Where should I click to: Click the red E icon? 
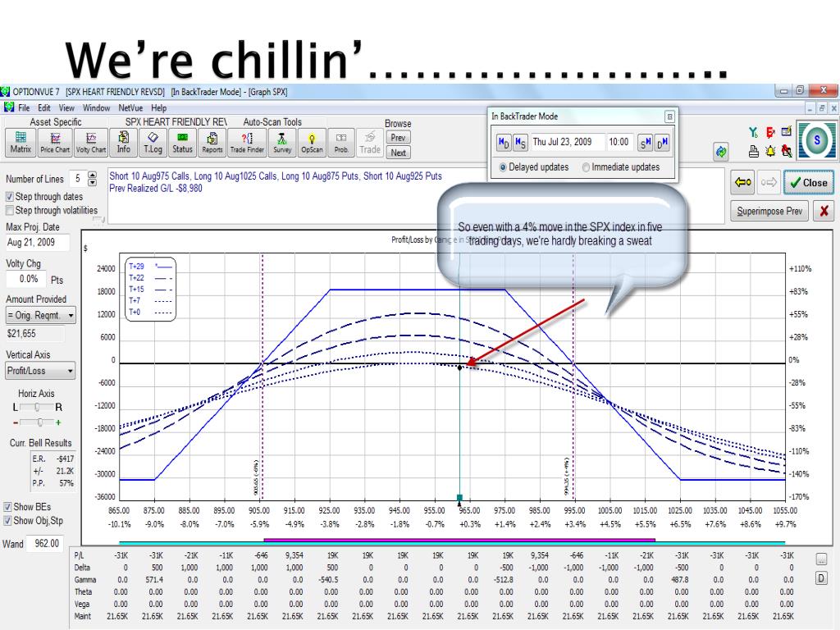pyautogui.click(x=770, y=132)
